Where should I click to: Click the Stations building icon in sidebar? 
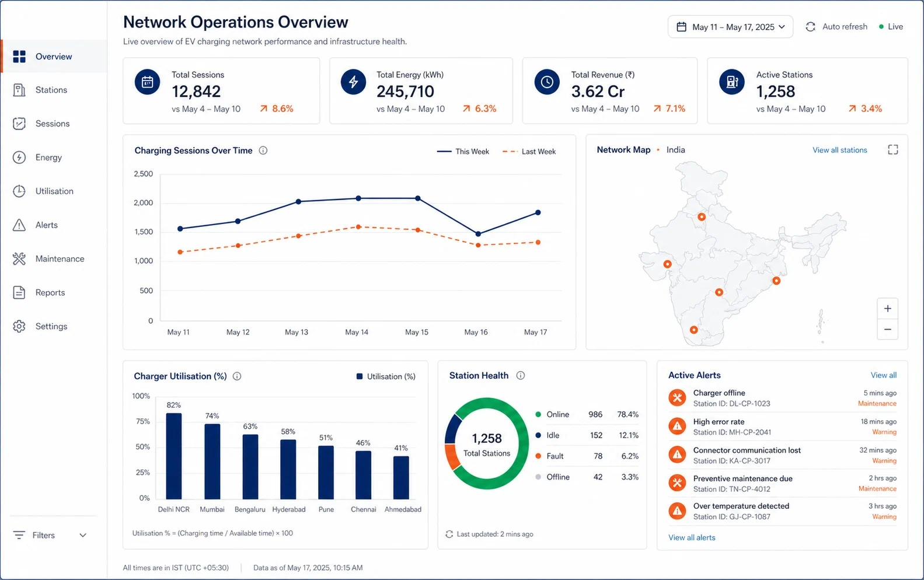coord(19,90)
